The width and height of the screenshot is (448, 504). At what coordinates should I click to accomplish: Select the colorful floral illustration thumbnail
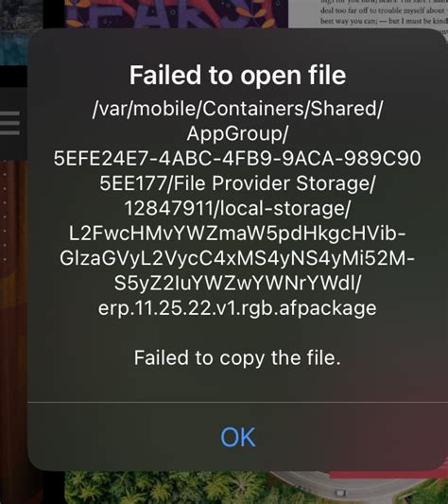(176, 13)
